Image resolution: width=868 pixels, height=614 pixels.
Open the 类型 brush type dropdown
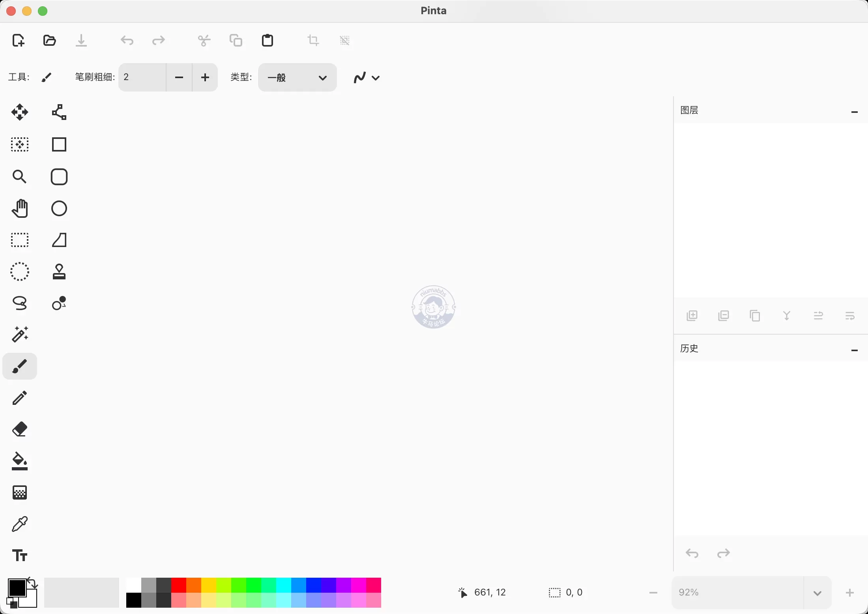click(x=297, y=77)
